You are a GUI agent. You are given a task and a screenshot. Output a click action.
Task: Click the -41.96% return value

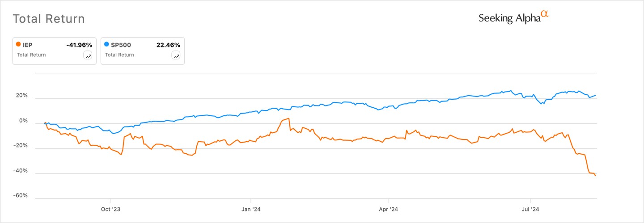click(x=79, y=45)
